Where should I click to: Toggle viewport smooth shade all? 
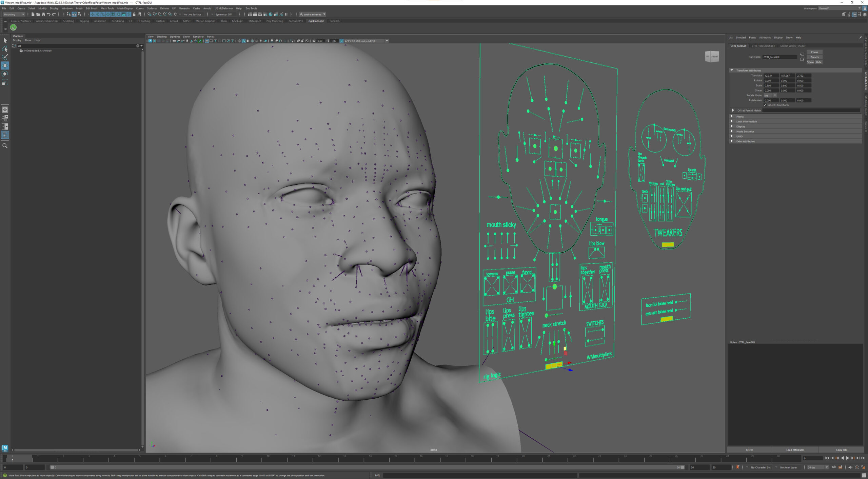tap(243, 41)
